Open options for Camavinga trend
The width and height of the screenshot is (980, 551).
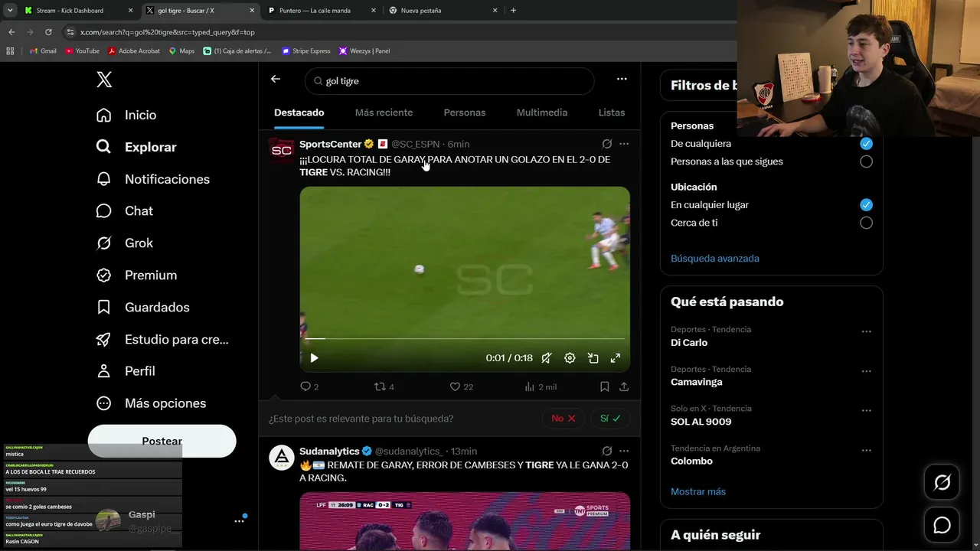pyautogui.click(x=866, y=371)
